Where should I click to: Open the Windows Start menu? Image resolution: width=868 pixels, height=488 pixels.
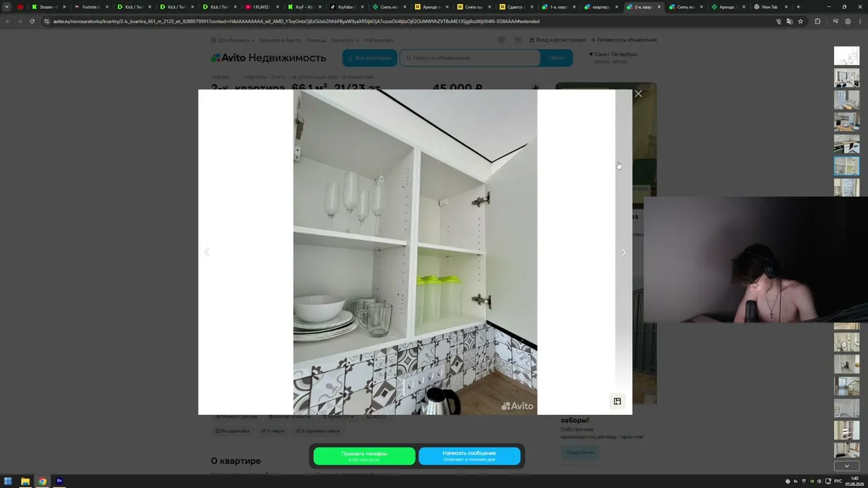point(8,481)
